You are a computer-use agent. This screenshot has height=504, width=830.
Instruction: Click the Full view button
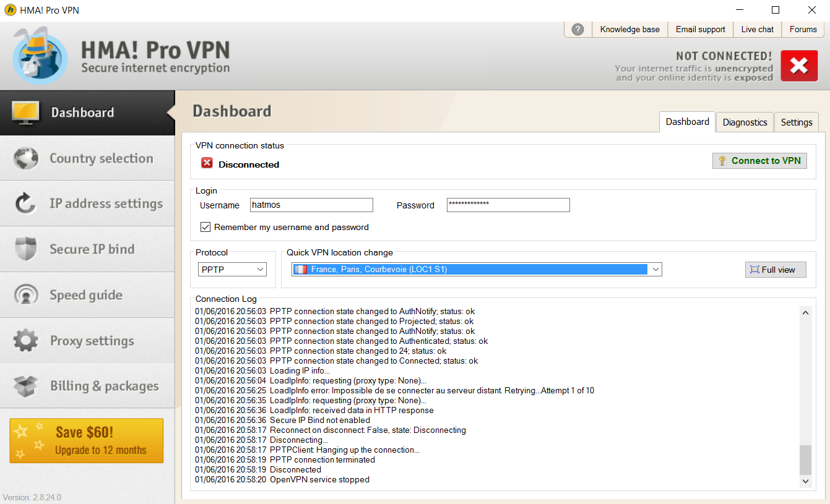click(x=776, y=270)
